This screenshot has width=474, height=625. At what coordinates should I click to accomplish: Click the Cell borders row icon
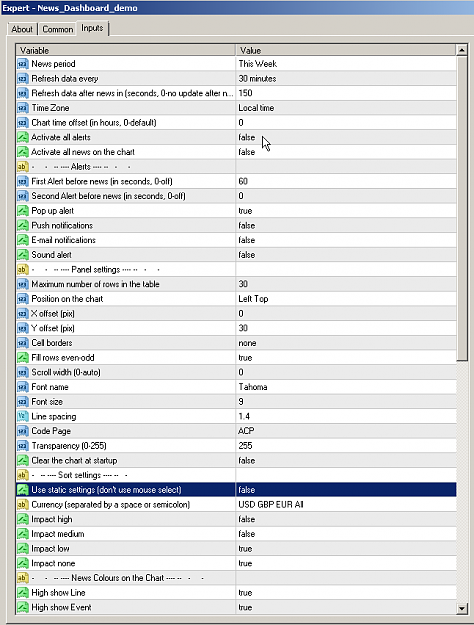pyautogui.click(x=23, y=343)
